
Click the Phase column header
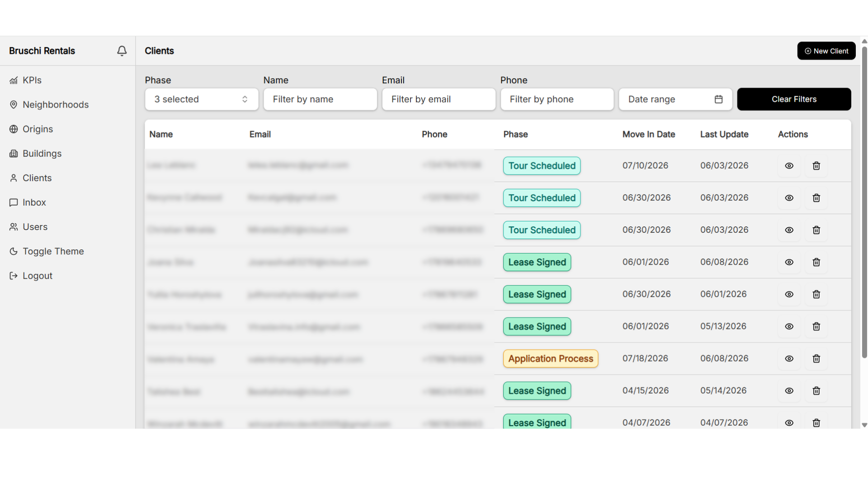coord(515,134)
